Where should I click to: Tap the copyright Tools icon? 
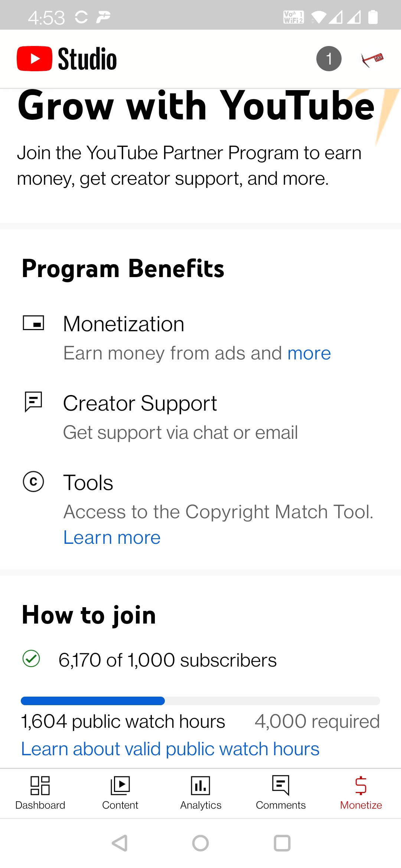pos(33,481)
